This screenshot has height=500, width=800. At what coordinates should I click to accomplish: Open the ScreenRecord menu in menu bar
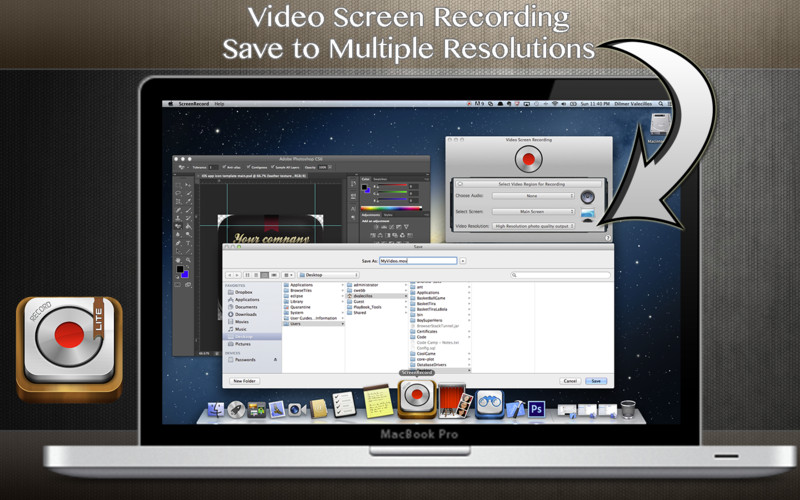tap(193, 104)
